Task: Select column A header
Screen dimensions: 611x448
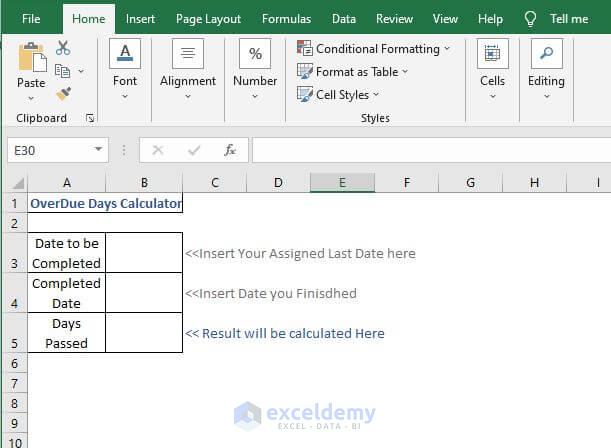Action: (67, 183)
